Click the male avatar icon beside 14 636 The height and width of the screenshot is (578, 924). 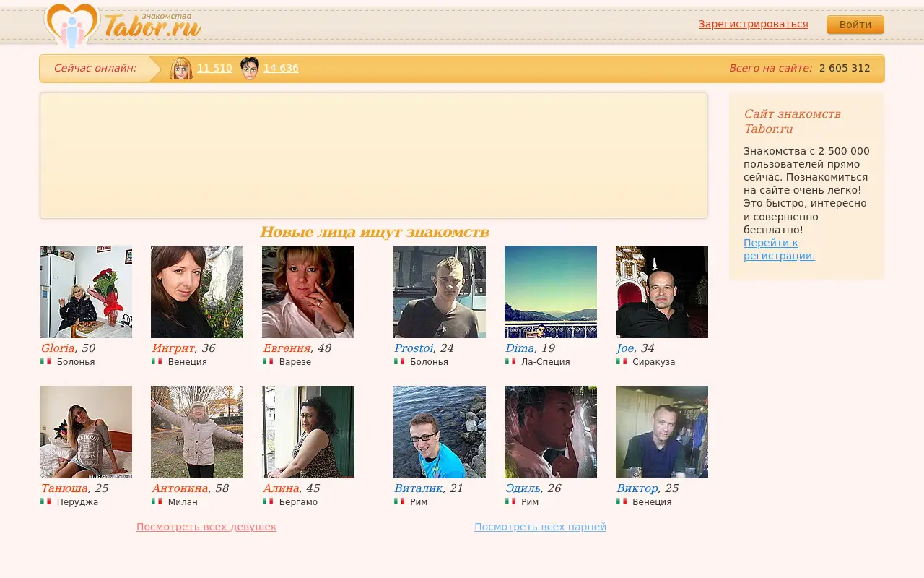250,68
